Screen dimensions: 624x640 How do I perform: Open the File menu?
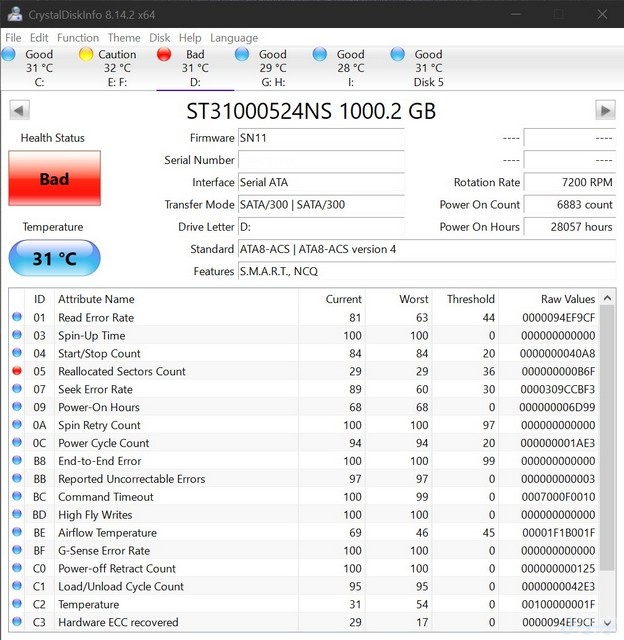click(13, 37)
